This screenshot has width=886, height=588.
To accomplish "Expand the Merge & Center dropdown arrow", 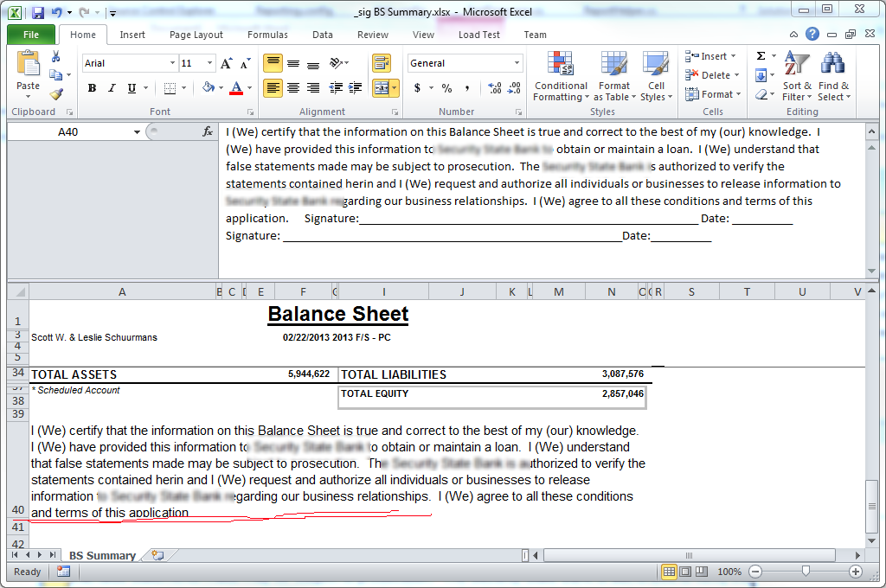I will pos(394,87).
